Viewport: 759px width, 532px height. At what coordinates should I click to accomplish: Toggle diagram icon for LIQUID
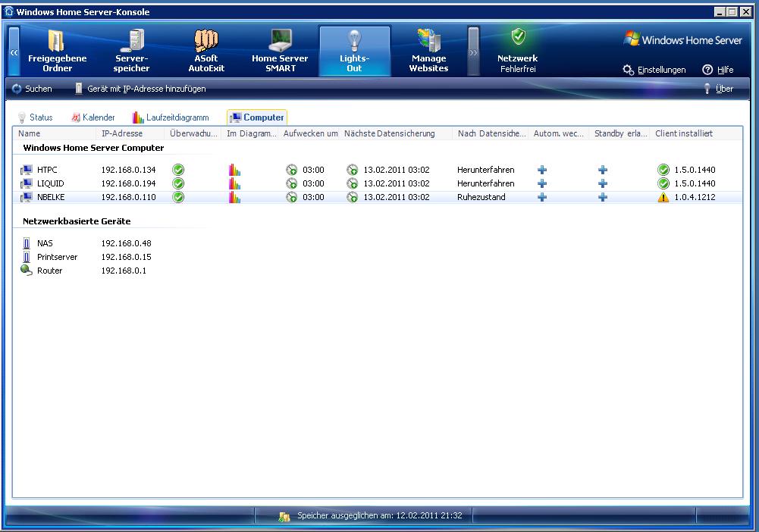(234, 183)
